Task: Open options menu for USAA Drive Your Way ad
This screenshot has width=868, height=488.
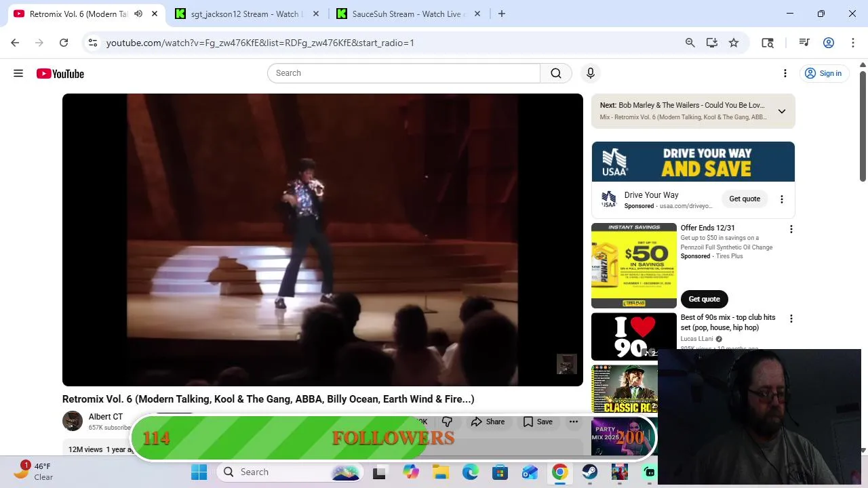Action: coord(782,199)
